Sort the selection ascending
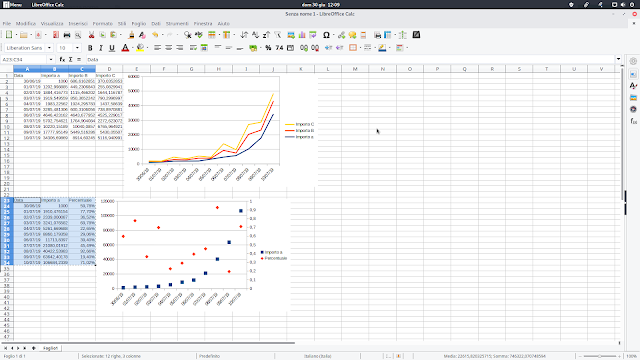Screen dimensions: 640x360 click(256, 35)
